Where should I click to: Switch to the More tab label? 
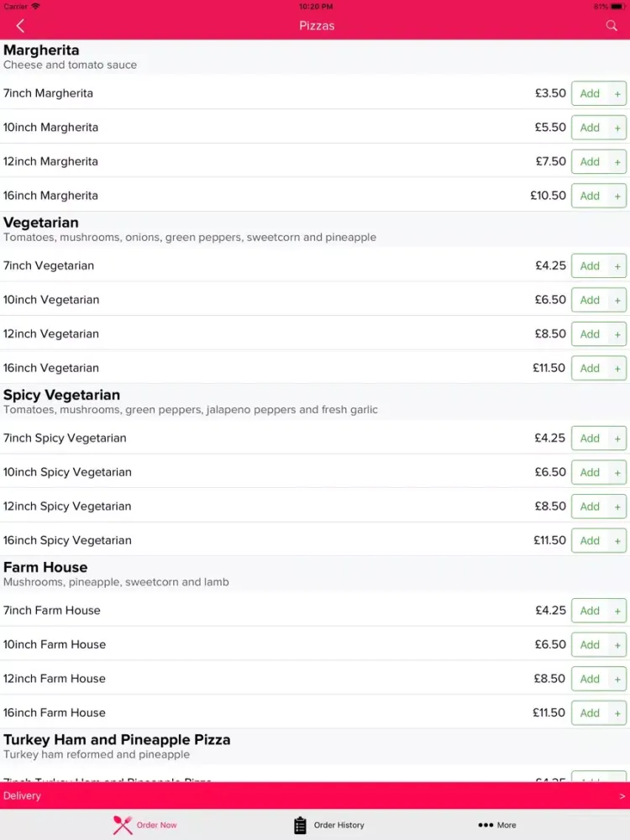(507, 825)
